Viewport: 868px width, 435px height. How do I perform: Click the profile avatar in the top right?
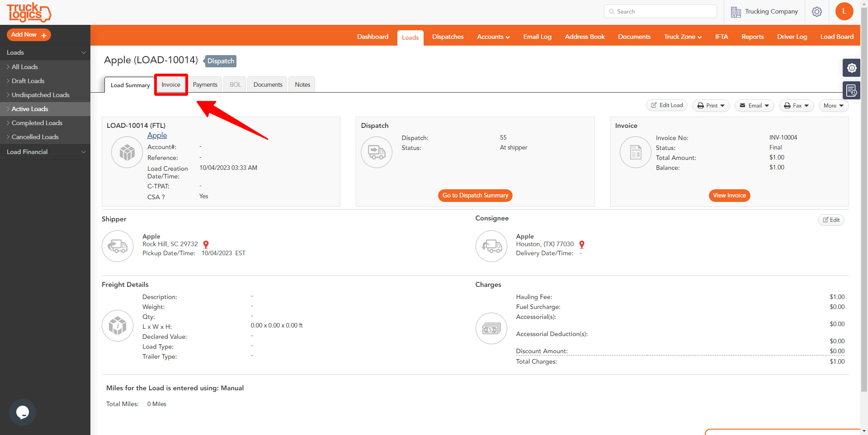pos(844,11)
